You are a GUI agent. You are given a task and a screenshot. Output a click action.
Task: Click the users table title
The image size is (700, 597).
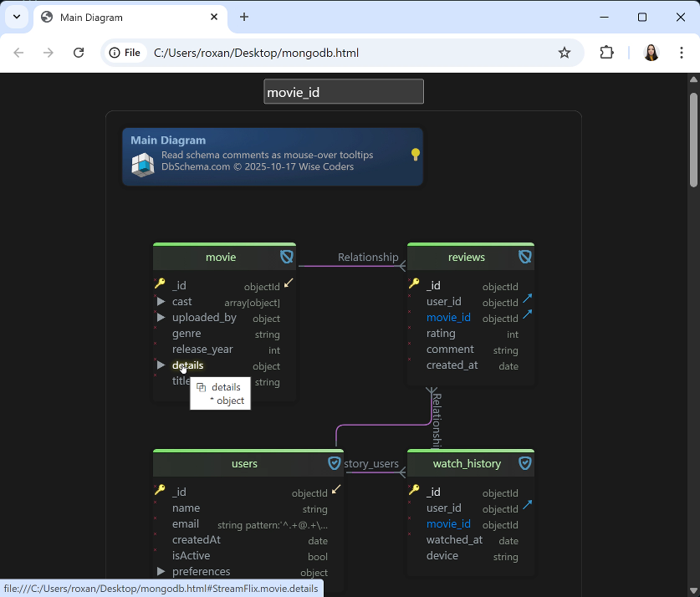tap(244, 463)
